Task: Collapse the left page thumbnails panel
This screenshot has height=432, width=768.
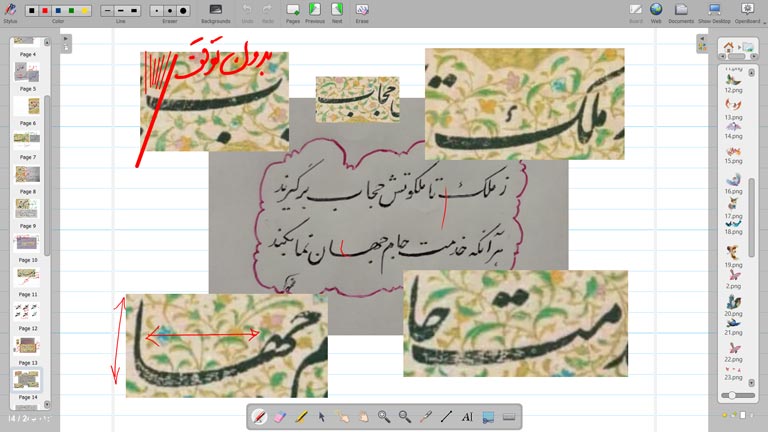Action: [x=65, y=40]
